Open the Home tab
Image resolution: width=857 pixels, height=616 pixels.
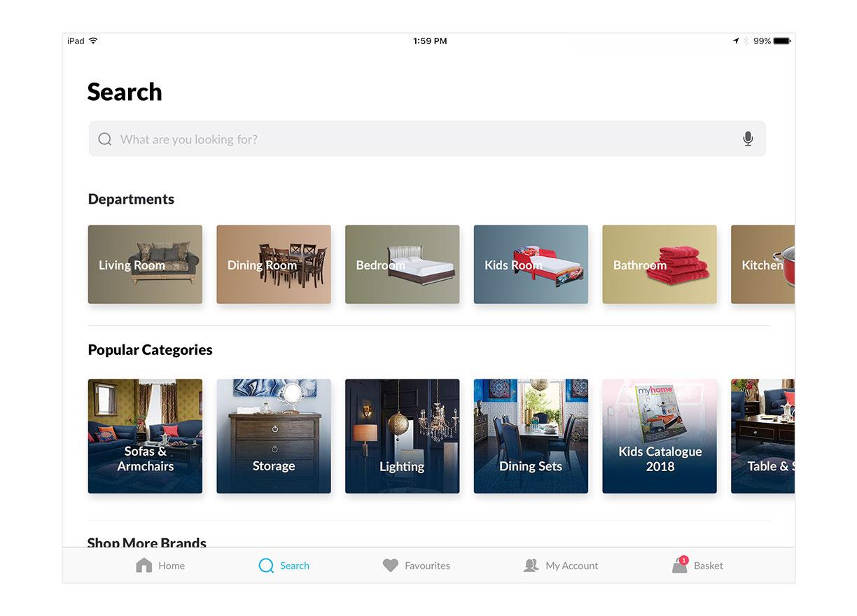tap(160, 566)
